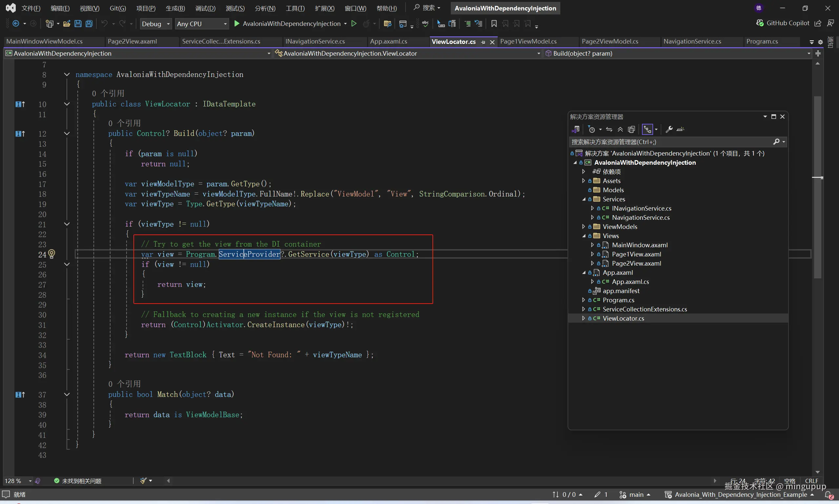Click GitHub Copilot button
The width and height of the screenshot is (839, 504).
pyautogui.click(x=783, y=23)
